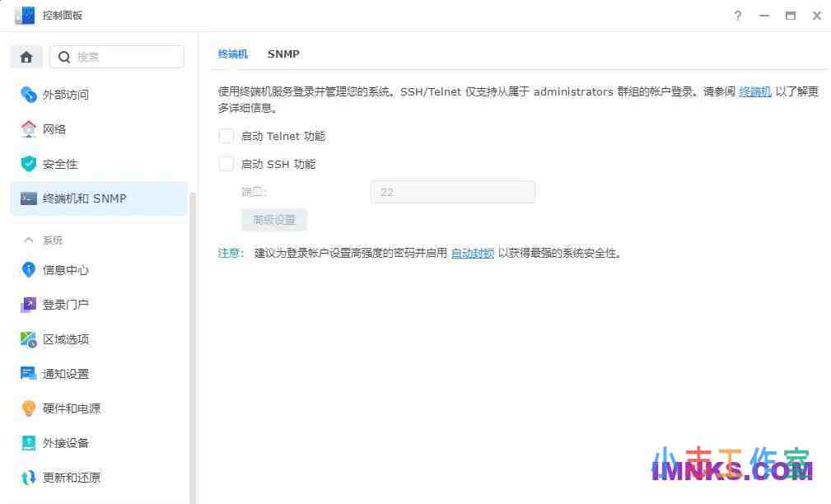
Task: Open the 安全性 section
Action: coord(58,164)
